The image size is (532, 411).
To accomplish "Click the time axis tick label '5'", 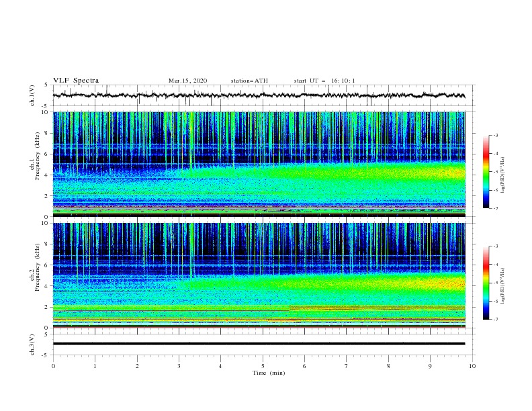I will [263, 366].
